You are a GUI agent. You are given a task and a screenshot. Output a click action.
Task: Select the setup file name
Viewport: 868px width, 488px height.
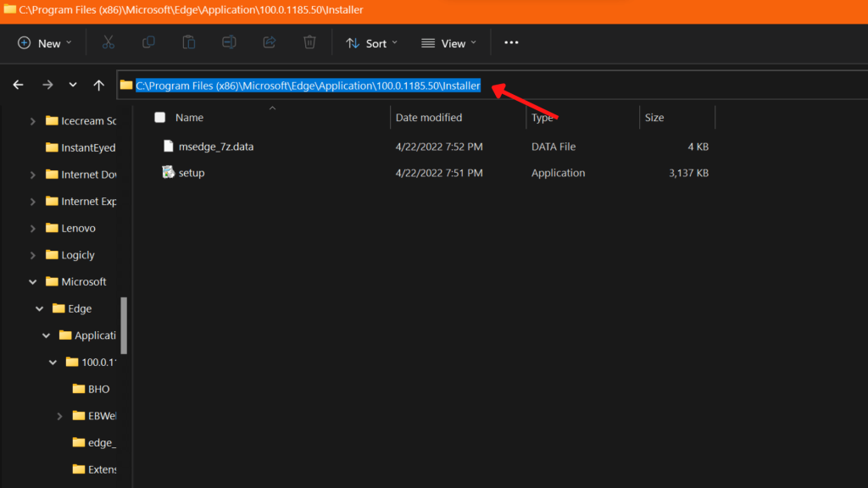[192, 173]
